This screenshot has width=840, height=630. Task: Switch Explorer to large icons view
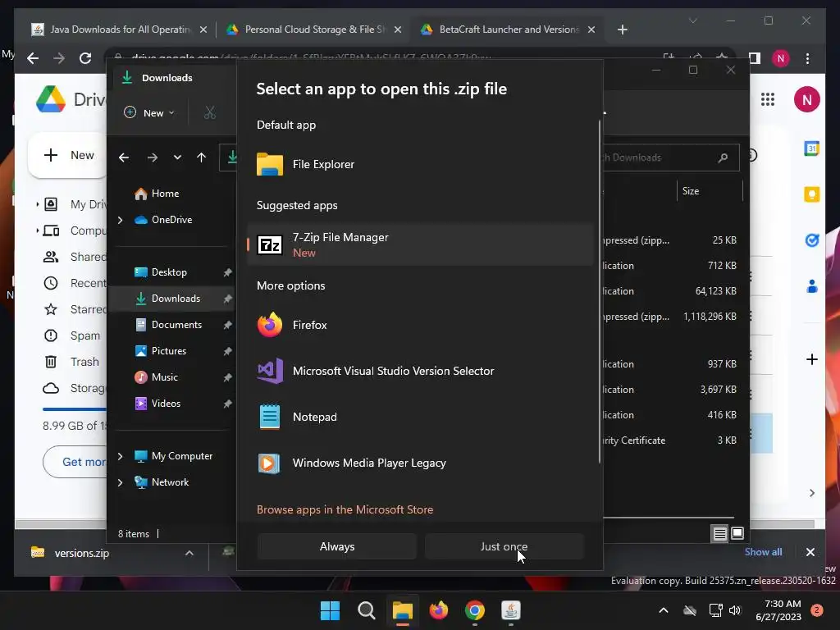tap(737, 533)
